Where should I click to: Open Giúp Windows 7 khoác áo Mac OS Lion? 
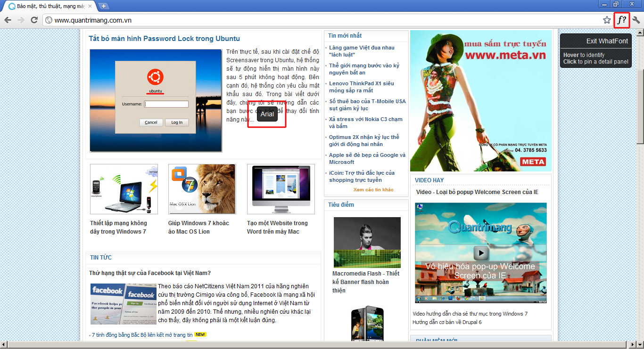point(198,227)
